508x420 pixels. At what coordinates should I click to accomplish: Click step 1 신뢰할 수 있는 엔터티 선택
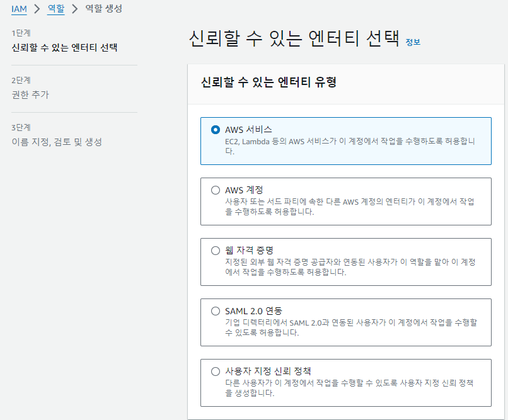[x=64, y=48]
